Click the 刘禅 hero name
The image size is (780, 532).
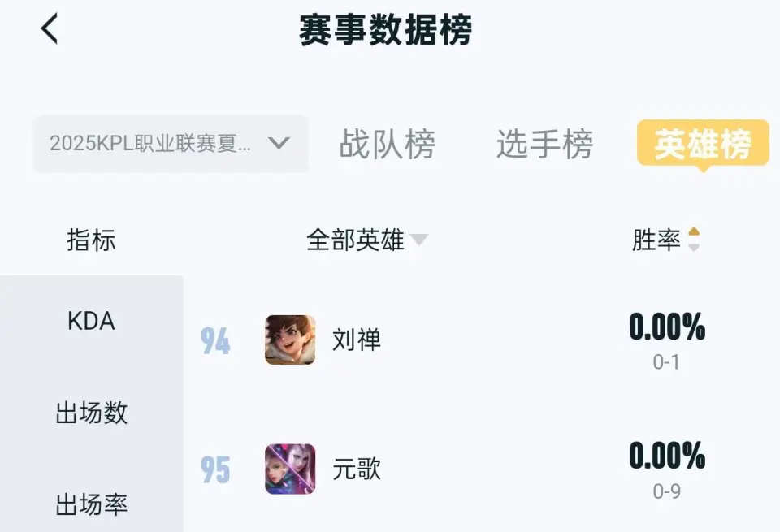point(357,340)
